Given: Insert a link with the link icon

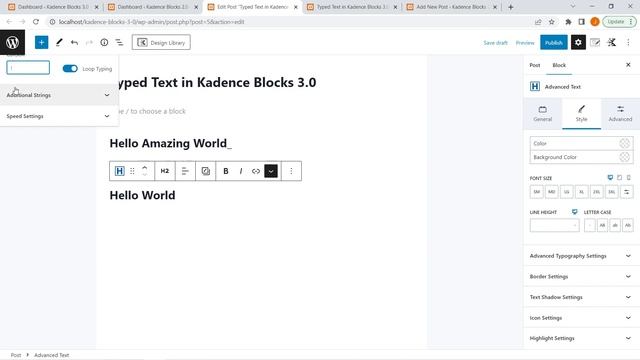Looking at the screenshot, I should (256, 171).
